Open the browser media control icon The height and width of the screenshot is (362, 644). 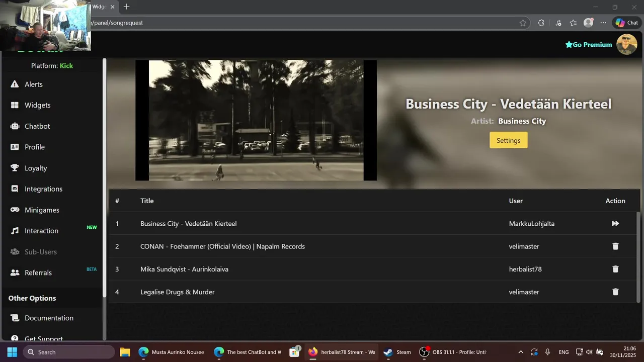[558, 23]
